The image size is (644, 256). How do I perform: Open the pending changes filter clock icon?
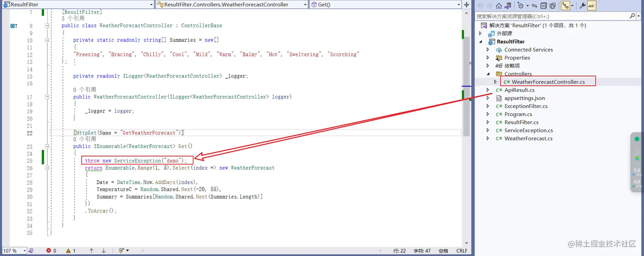click(x=520, y=6)
